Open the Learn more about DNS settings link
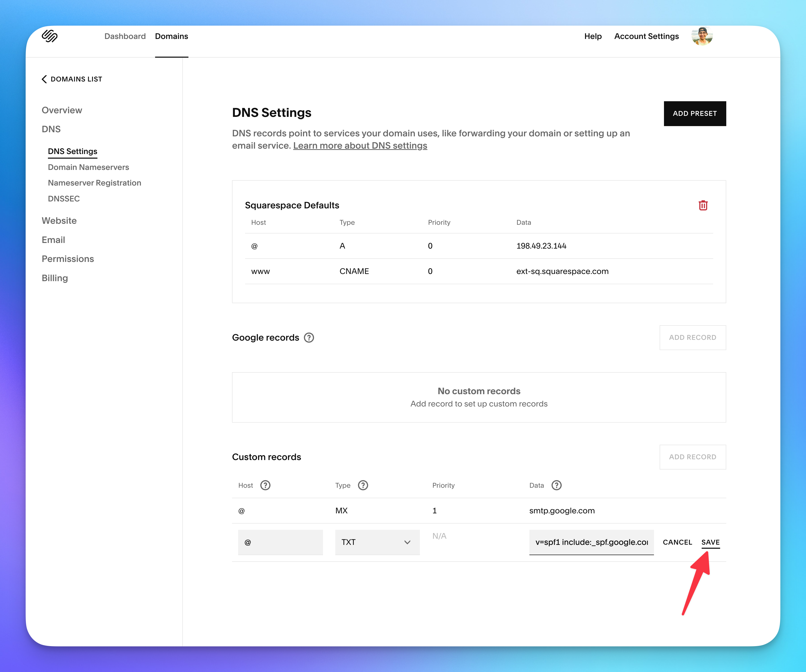The image size is (806, 672). coord(360,146)
